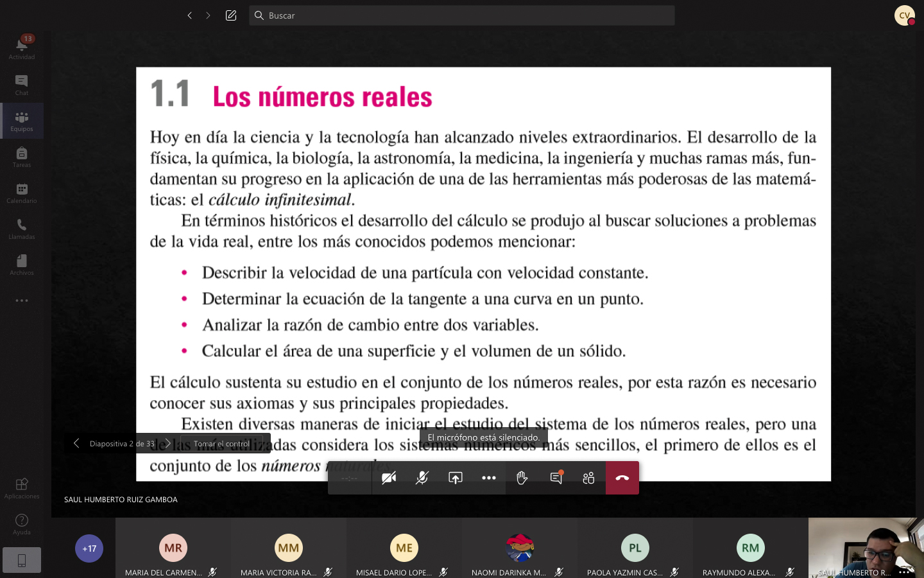
Task: Show the +17 more participants
Action: pyautogui.click(x=89, y=548)
